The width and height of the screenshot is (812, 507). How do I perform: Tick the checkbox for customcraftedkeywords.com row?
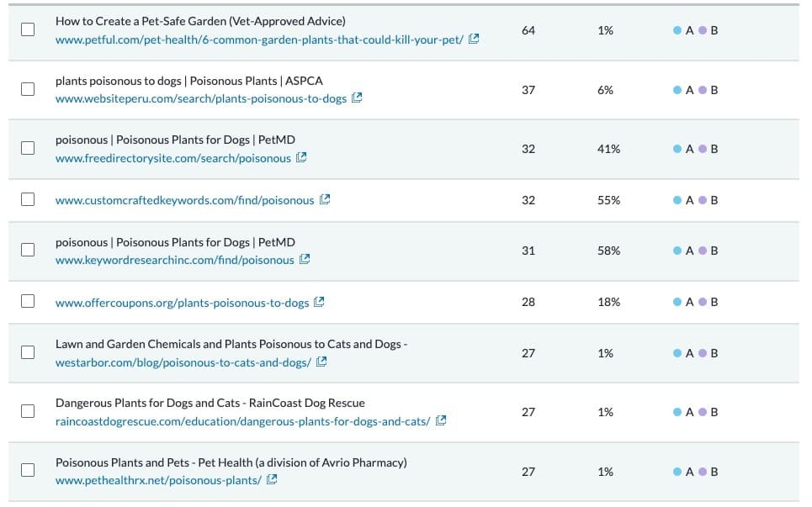tap(27, 199)
